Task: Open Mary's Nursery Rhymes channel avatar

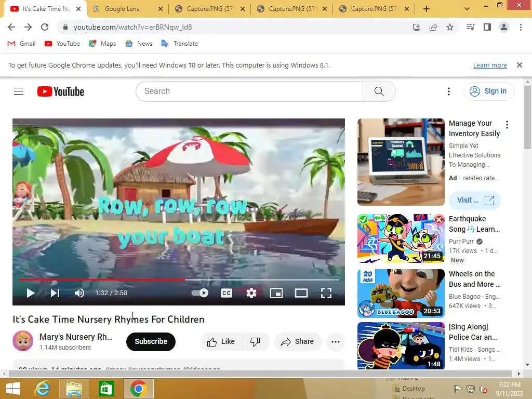Action: tap(23, 341)
